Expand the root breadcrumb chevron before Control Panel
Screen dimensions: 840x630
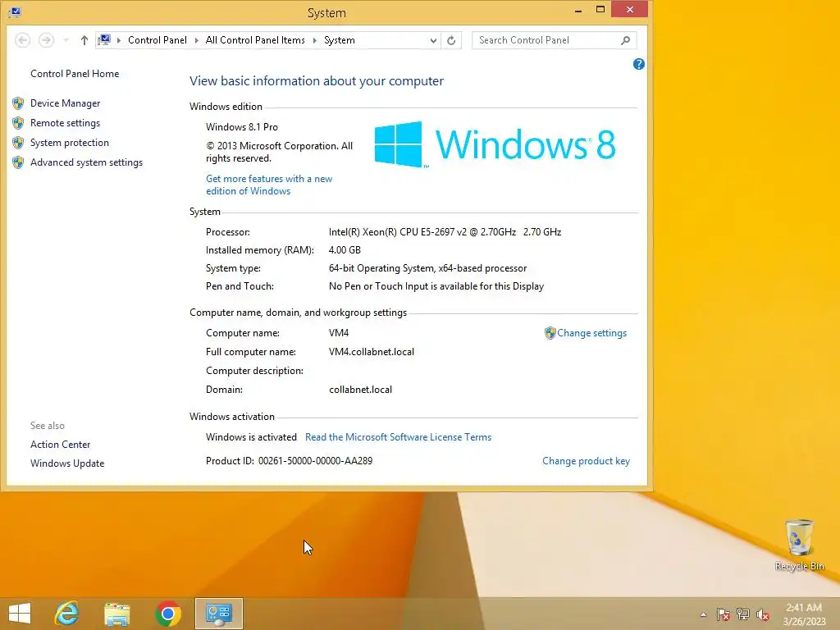[x=118, y=40]
